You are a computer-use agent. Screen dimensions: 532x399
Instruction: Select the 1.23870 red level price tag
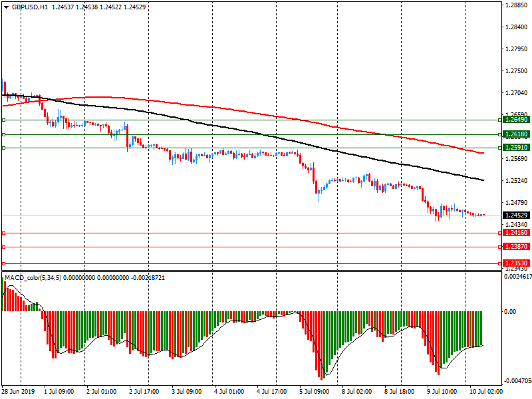tap(516, 247)
